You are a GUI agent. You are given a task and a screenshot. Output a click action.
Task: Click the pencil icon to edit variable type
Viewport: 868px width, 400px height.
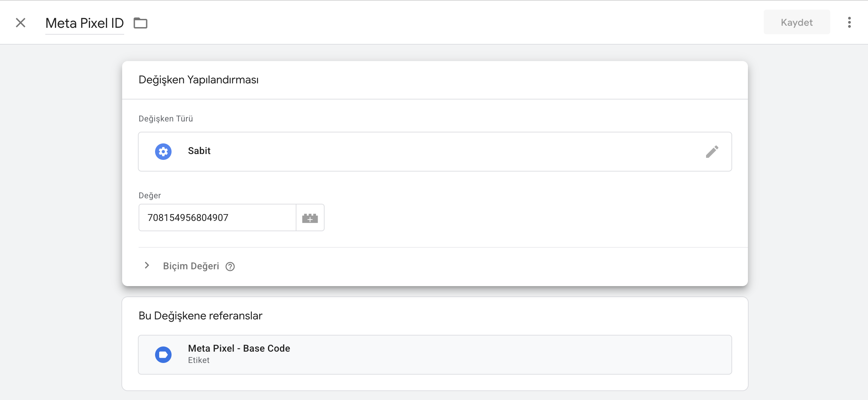(712, 152)
